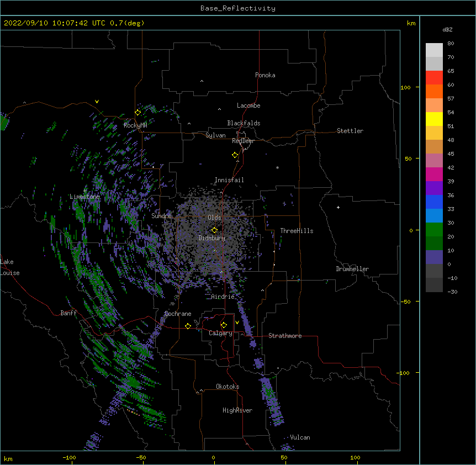This screenshot has height=465, width=476.
Task: Click the yellow diamond marker between Olds and Didsbury
Action: click(214, 230)
